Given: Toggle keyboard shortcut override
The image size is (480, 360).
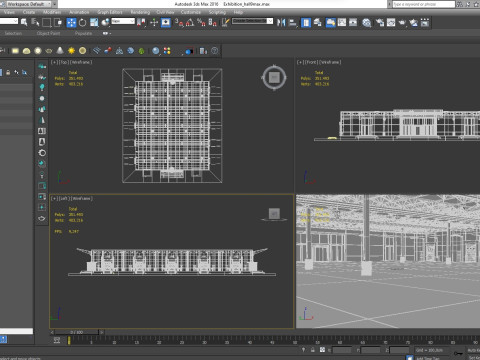Looking at the screenshot, I should pyautogui.click(x=166, y=22).
